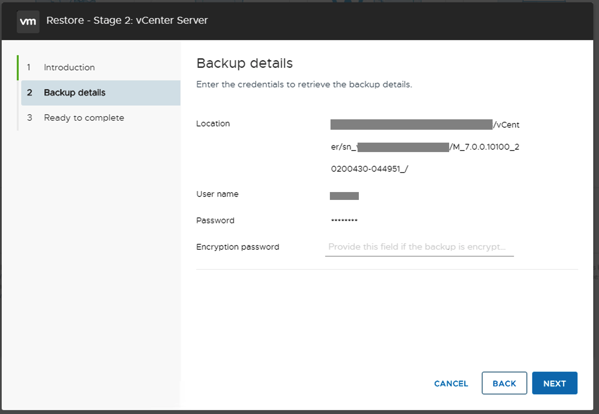Click the Backup details heading
Viewport: 599px width, 414px height.
point(244,63)
